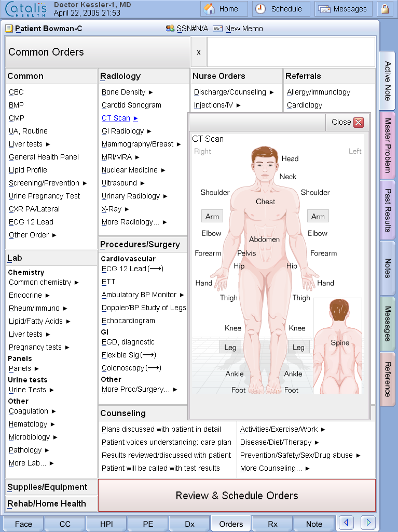Open Master Problem side tab
This screenshot has height=532, width=398.
[x=388, y=145]
